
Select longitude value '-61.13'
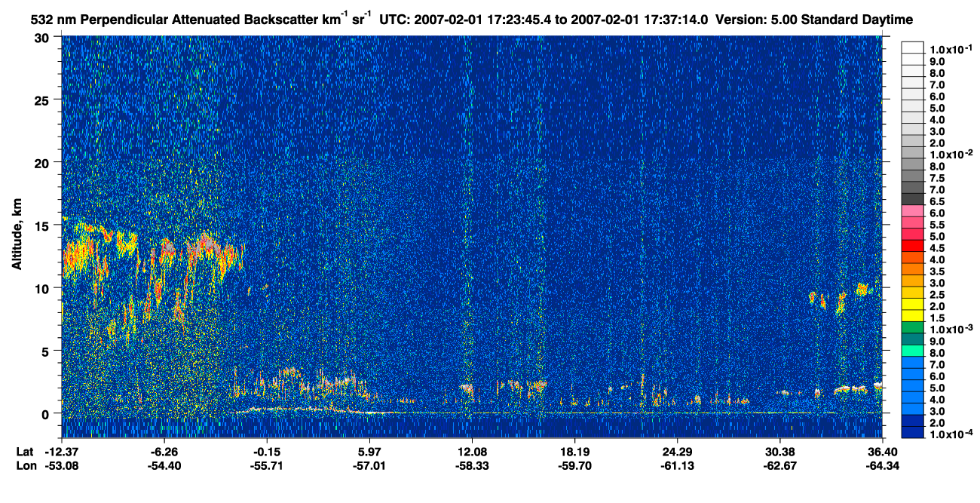677,466
